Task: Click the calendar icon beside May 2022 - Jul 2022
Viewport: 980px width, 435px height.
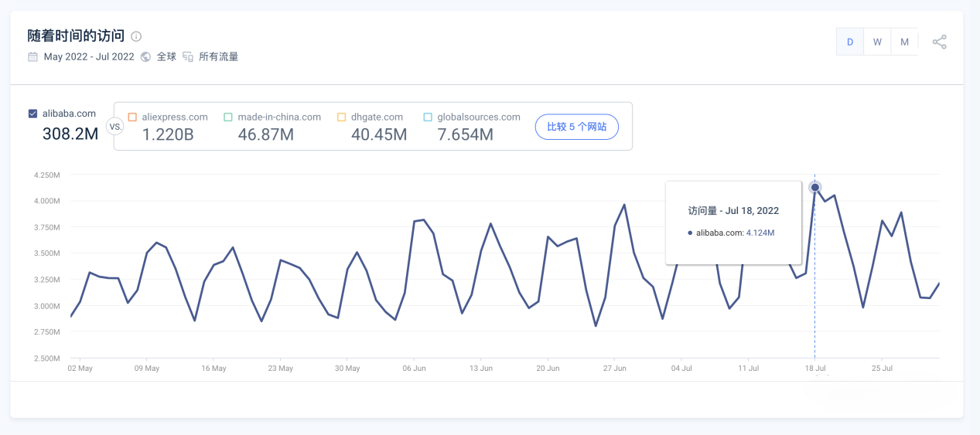Action: pyautogui.click(x=32, y=56)
